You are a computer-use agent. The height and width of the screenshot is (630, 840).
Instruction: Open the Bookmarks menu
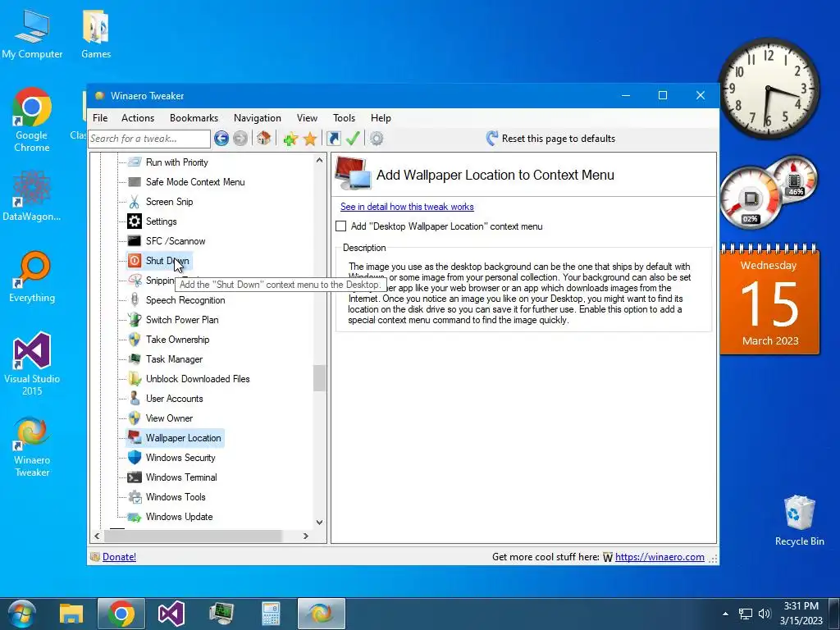tap(194, 118)
